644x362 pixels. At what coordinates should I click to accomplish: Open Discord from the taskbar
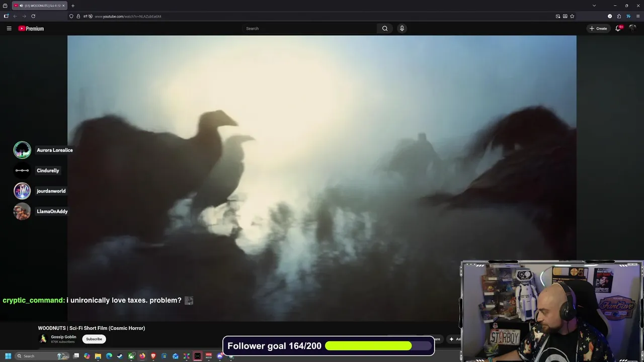[220, 356]
